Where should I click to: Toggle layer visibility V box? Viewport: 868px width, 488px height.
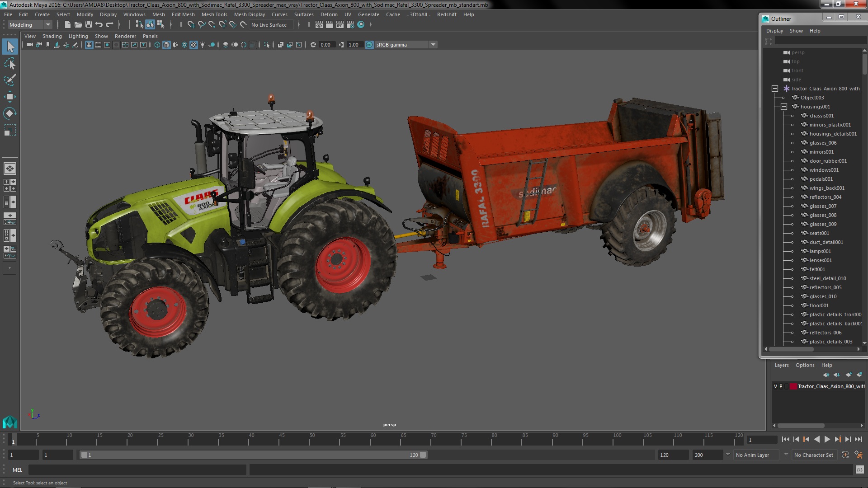click(x=775, y=386)
